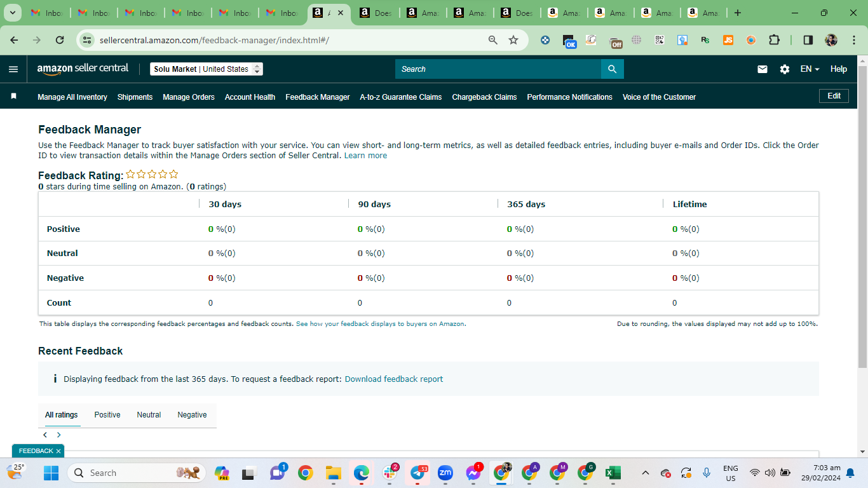Click the Help link in the header
This screenshot has width=868, height=488.
(x=839, y=69)
